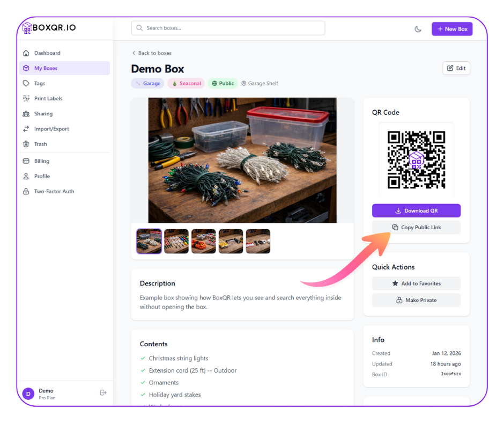Select the third photo thumbnail
Image resolution: width=504 pixels, height=423 pixels.
pos(204,242)
